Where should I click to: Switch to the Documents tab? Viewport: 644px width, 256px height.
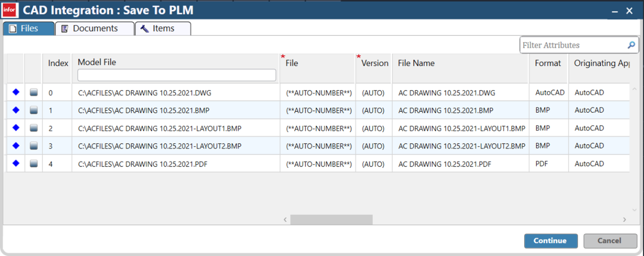click(94, 29)
